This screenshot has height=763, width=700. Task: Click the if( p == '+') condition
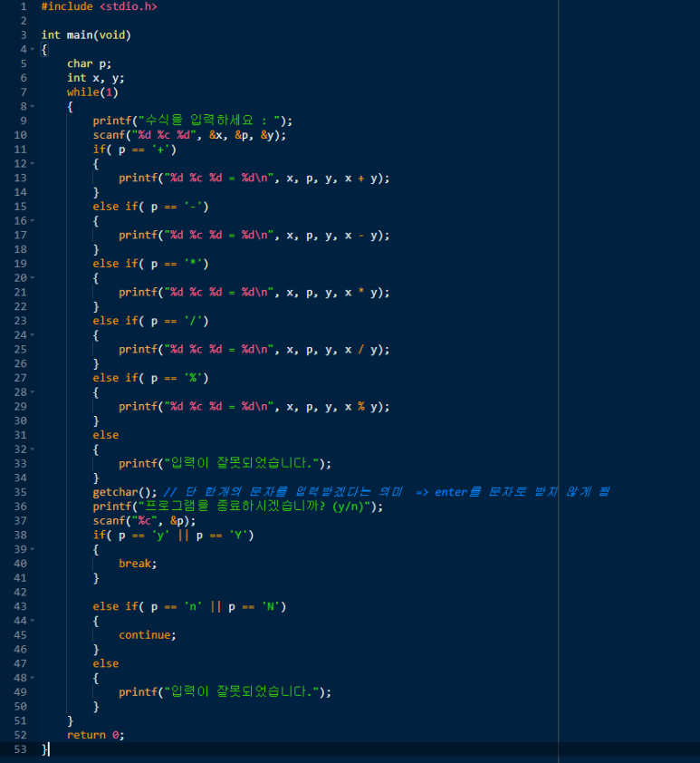(135, 150)
